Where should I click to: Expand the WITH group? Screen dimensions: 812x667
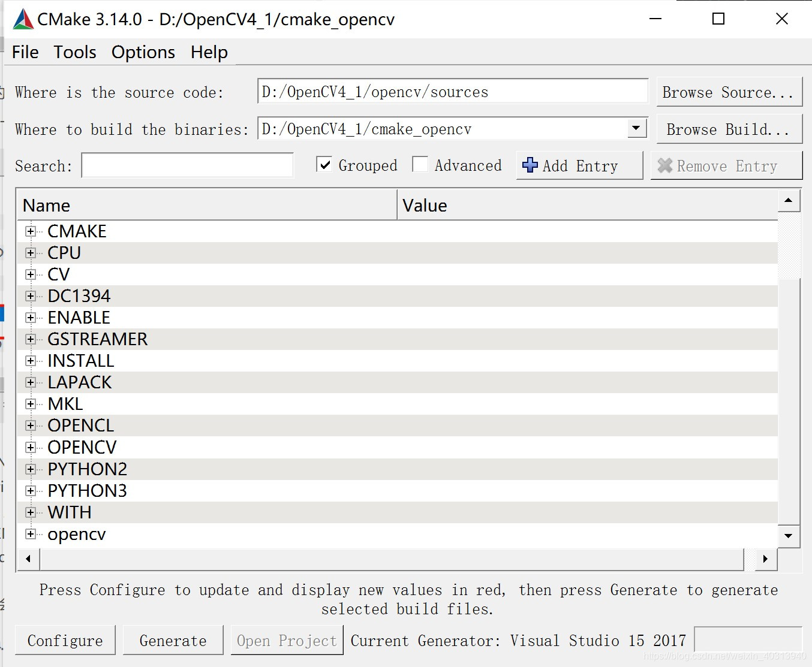[x=31, y=512]
